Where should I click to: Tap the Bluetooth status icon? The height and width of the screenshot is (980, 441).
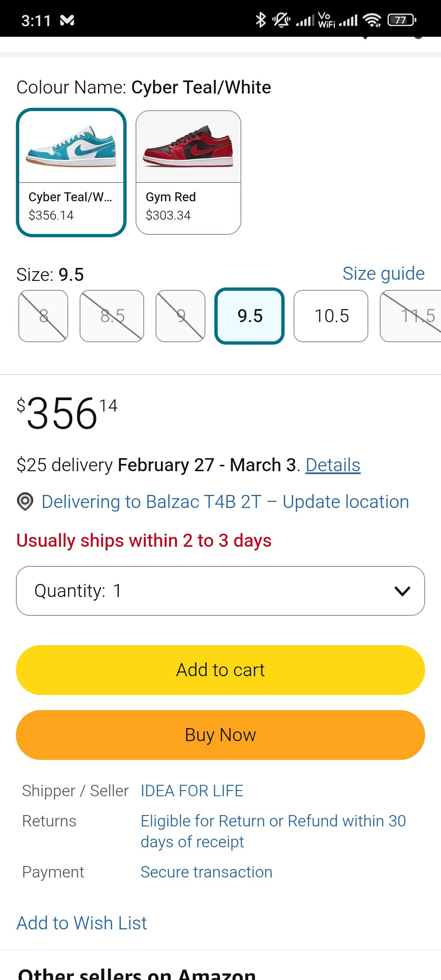point(261,20)
